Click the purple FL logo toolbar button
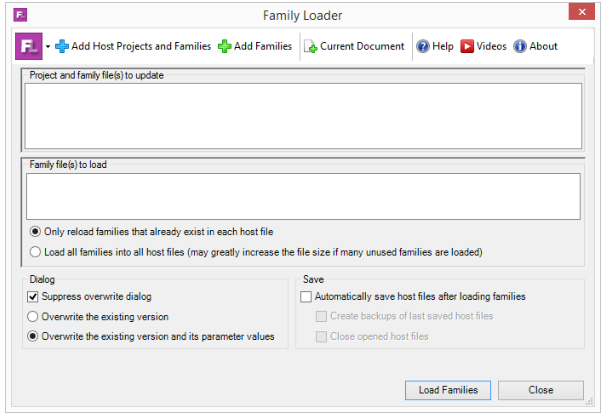 29,46
